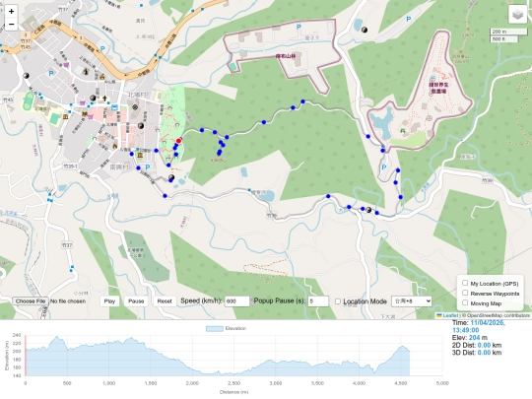The height and width of the screenshot is (399, 532).
Task: Enable the Location Mode checkbox
Action: pyautogui.click(x=338, y=301)
